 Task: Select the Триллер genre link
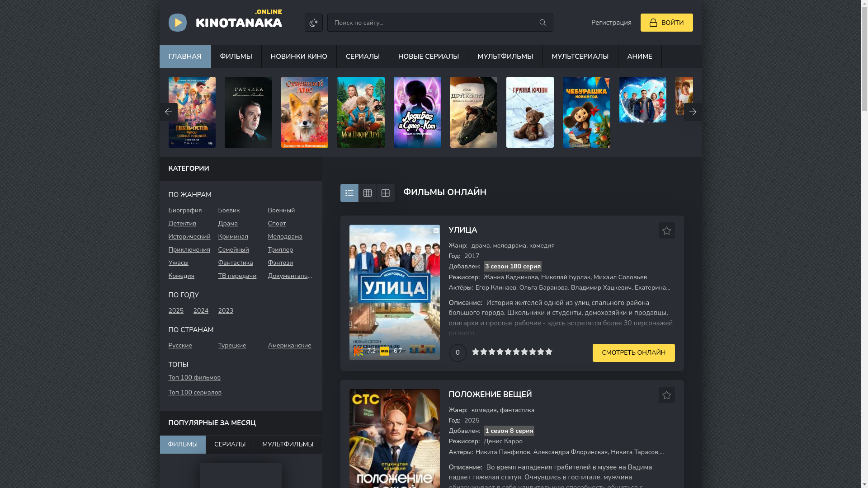tap(280, 250)
